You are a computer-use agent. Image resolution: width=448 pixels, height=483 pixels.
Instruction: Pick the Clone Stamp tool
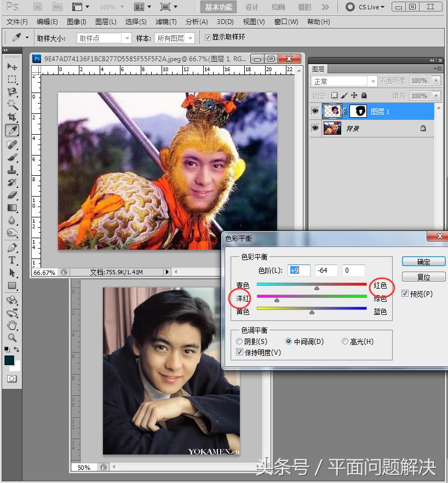pos(12,170)
